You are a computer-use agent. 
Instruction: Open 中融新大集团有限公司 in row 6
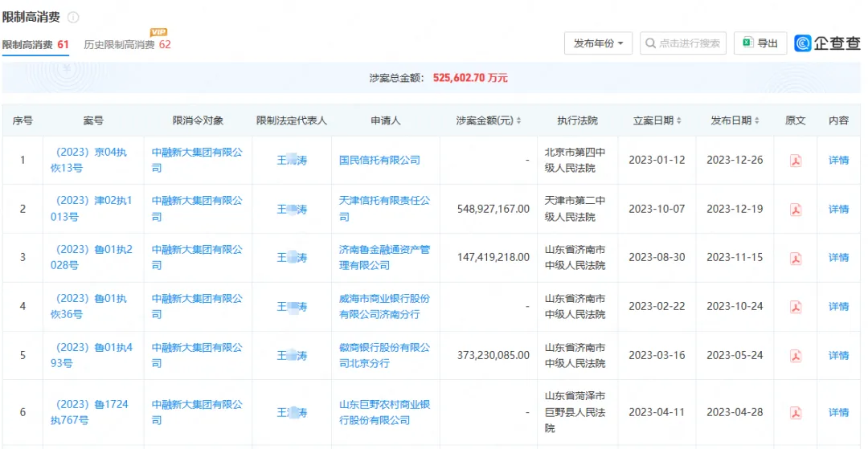pos(197,413)
